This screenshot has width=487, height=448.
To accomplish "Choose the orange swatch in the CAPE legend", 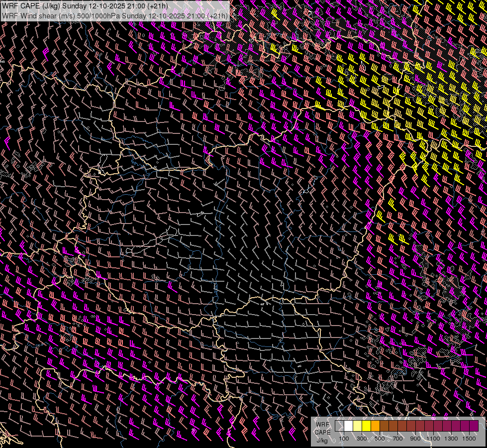I will click(x=375, y=426).
